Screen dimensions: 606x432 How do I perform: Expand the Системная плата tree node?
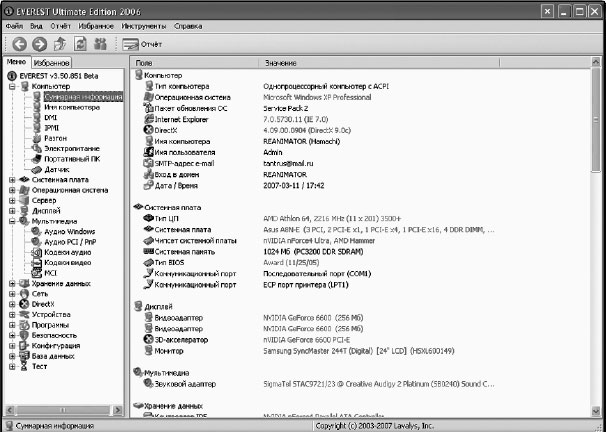[11, 180]
